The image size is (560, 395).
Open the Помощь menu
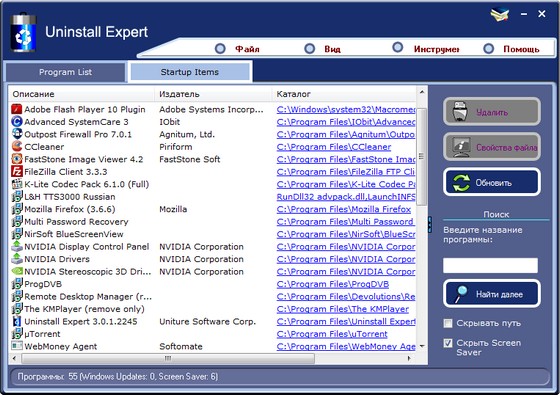(x=521, y=49)
